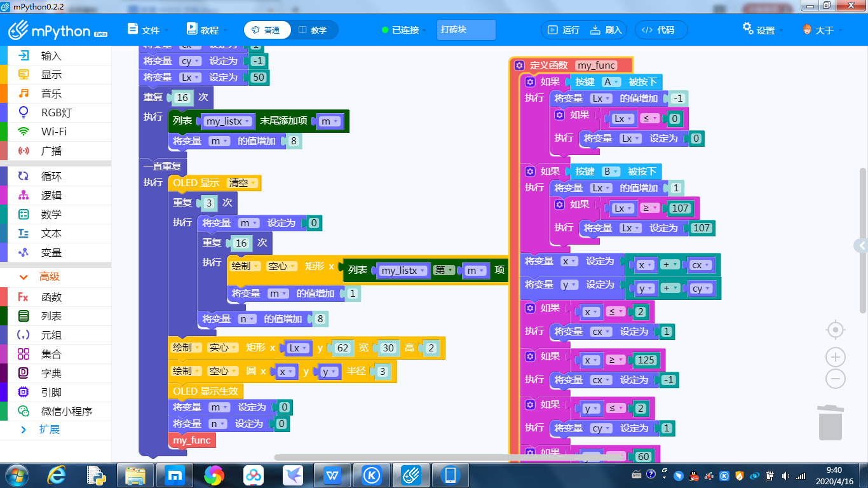Switch to 普通 mode
The width and height of the screenshot is (868, 488).
(x=266, y=30)
